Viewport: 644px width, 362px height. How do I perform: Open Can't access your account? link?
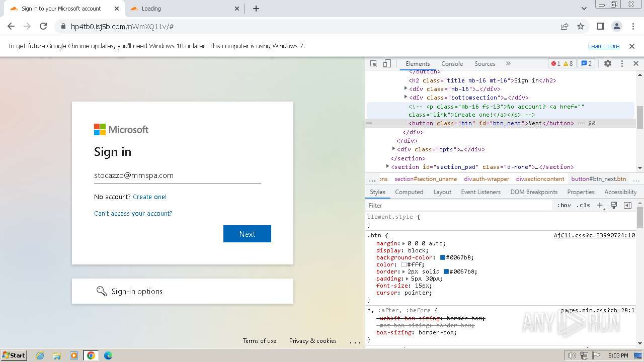point(133,214)
